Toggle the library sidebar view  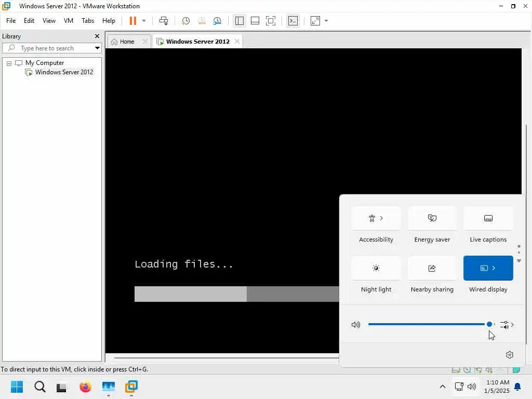[x=239, y=21]
